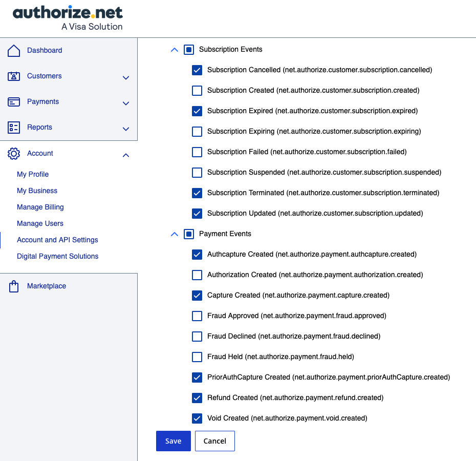
Task: Click 'A Visa Solution' tagline text
Action: (92, 27)
